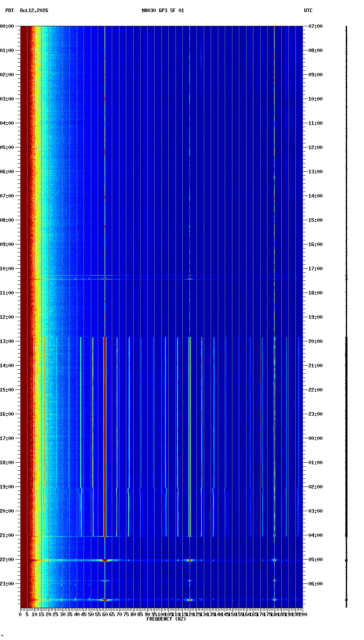Select 00:00 on the right UTC axis
Screen dimensions: 364x640
[315, 438]
